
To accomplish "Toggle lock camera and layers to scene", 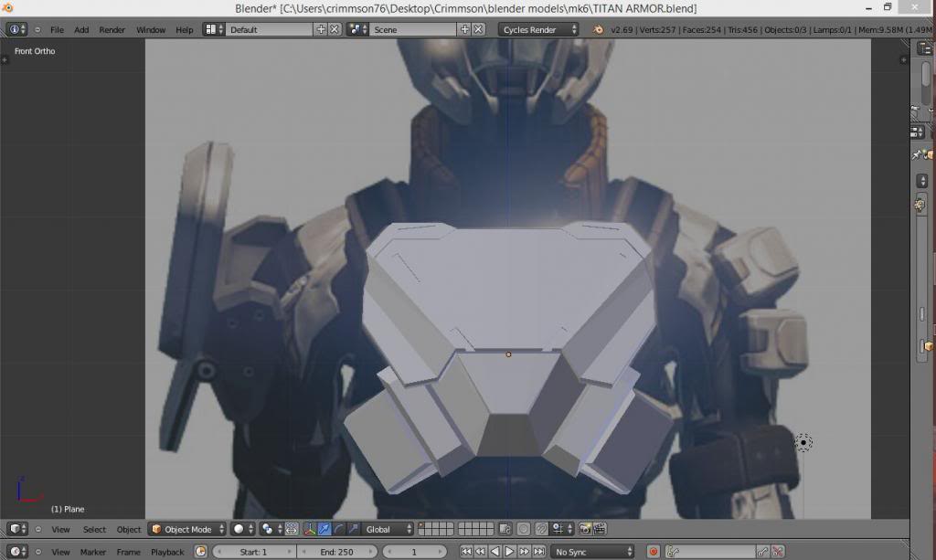I will (505, 529).
